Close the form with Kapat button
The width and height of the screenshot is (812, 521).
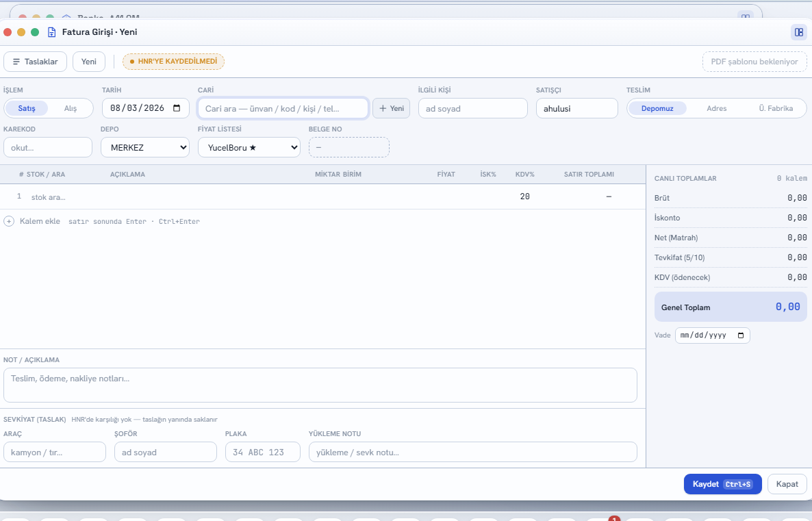tap(787, 484)
